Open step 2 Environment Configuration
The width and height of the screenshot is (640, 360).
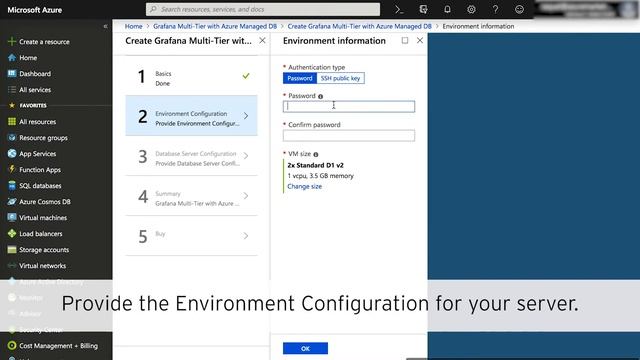(191, 116)
